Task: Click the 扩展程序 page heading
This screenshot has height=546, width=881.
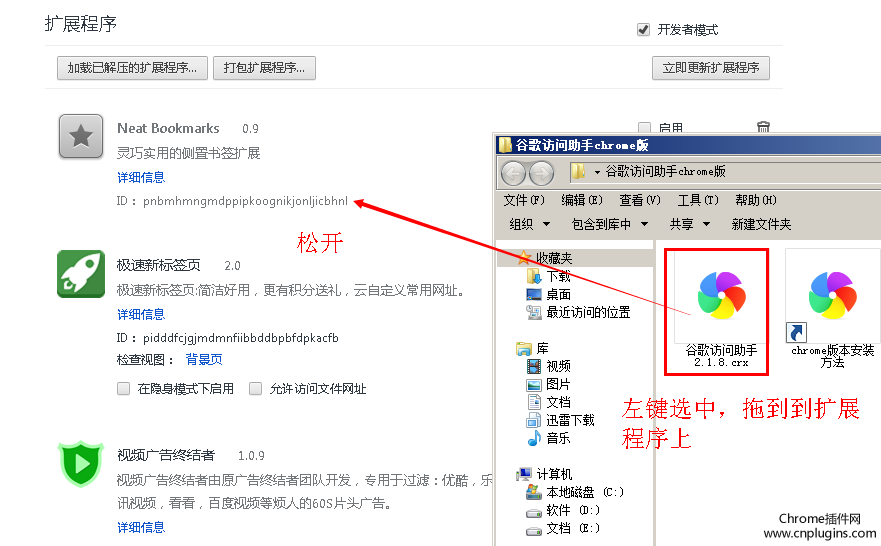Action: pyautogui.click(x=81, y=24)
